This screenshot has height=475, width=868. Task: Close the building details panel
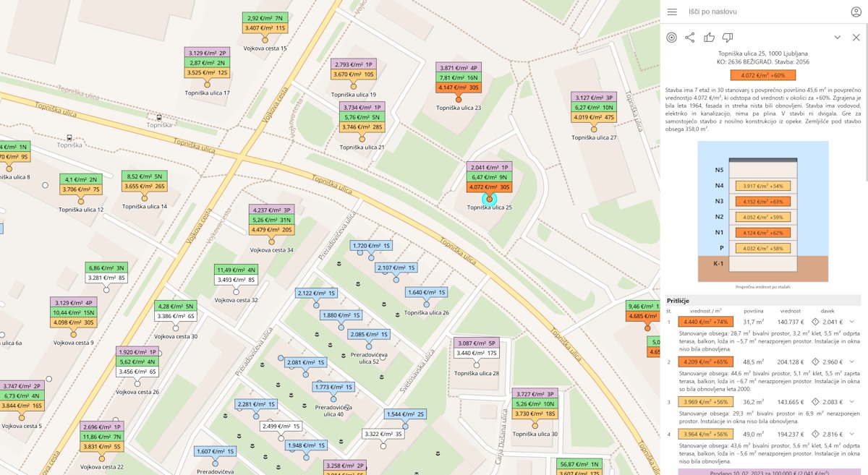[856, 38]
